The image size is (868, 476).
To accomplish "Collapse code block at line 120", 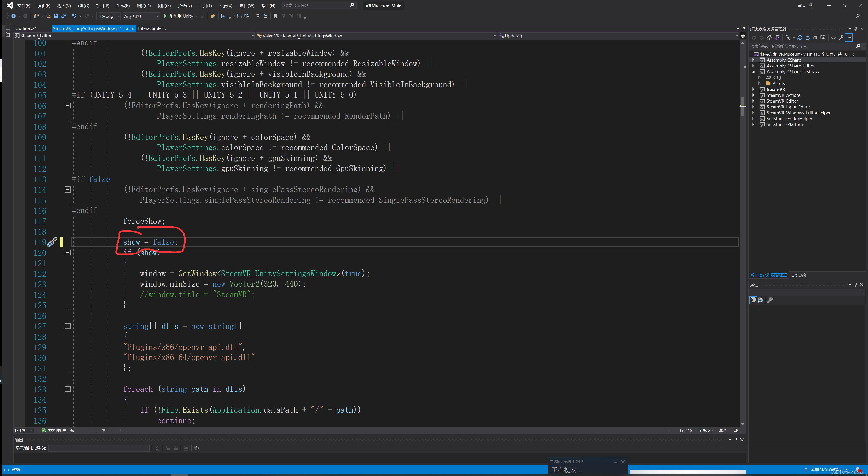I will click(x=67, y=253).
